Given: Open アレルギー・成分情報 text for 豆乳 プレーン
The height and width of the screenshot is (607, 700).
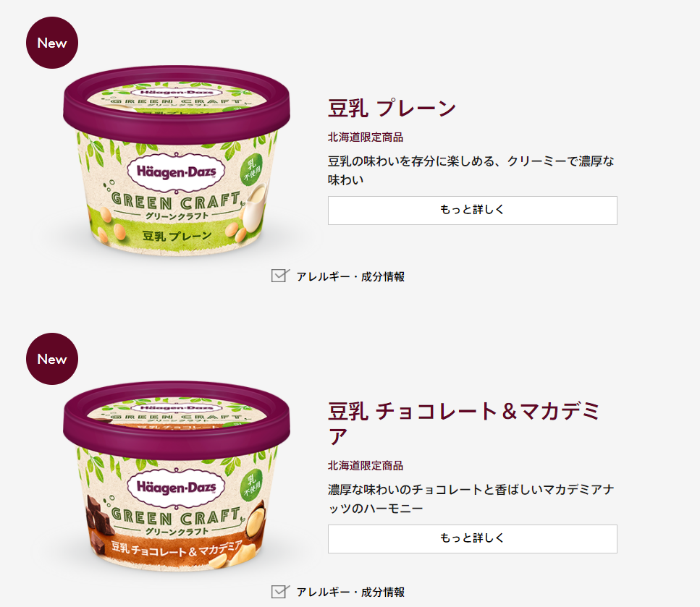Looking at the screenshot, I should click(x=350, y=276).
